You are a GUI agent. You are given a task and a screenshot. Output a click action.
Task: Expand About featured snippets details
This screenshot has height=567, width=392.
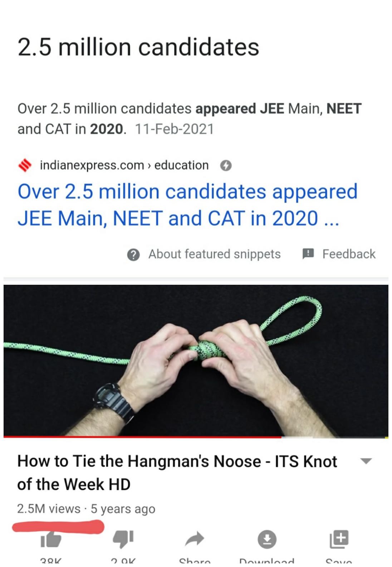(215, 254)
